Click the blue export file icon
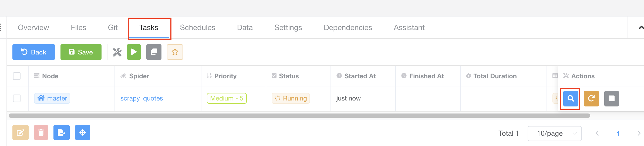Screen dimensions: 644x146 coord(62,132)
